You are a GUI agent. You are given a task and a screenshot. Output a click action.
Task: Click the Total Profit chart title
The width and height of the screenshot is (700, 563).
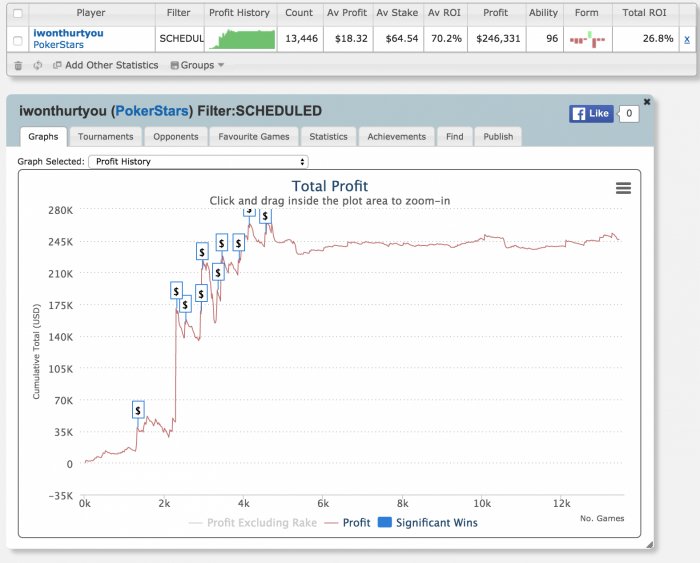[x=330, y=186]
